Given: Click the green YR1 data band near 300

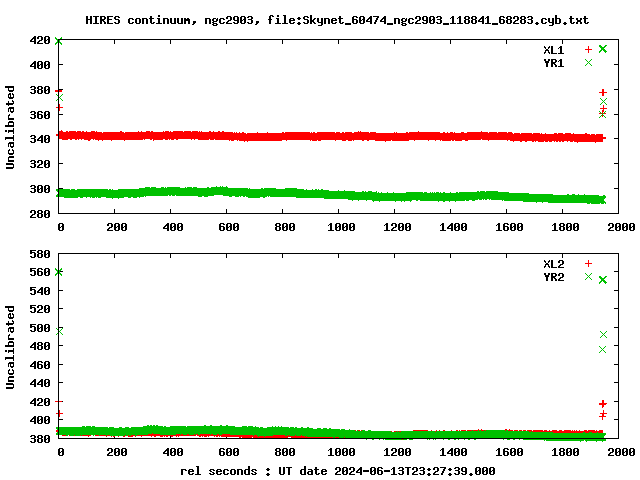Looking at the screenshot, I should [331, 194].
